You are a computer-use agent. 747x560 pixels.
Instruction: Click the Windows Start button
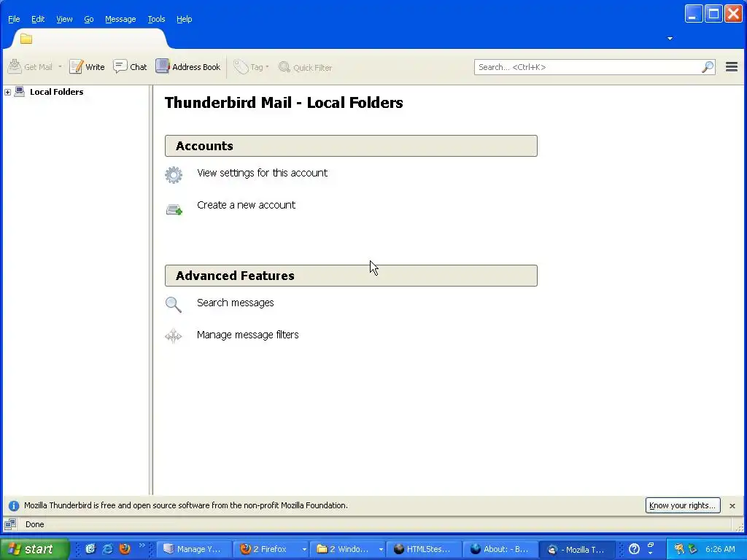pyautogui.click(x=34, y=549)
